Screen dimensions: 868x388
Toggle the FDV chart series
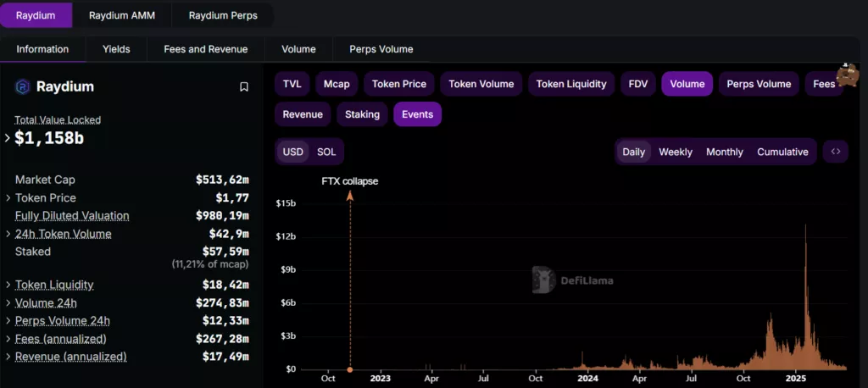638,84
